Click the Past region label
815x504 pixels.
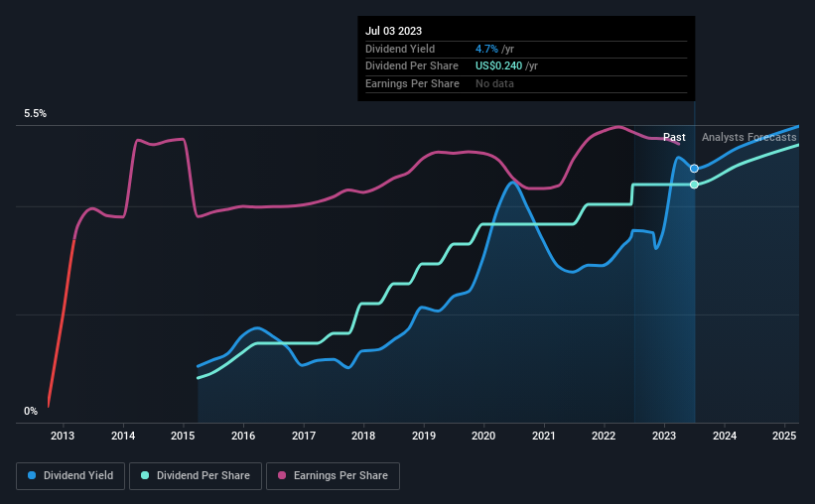point(674,137)
